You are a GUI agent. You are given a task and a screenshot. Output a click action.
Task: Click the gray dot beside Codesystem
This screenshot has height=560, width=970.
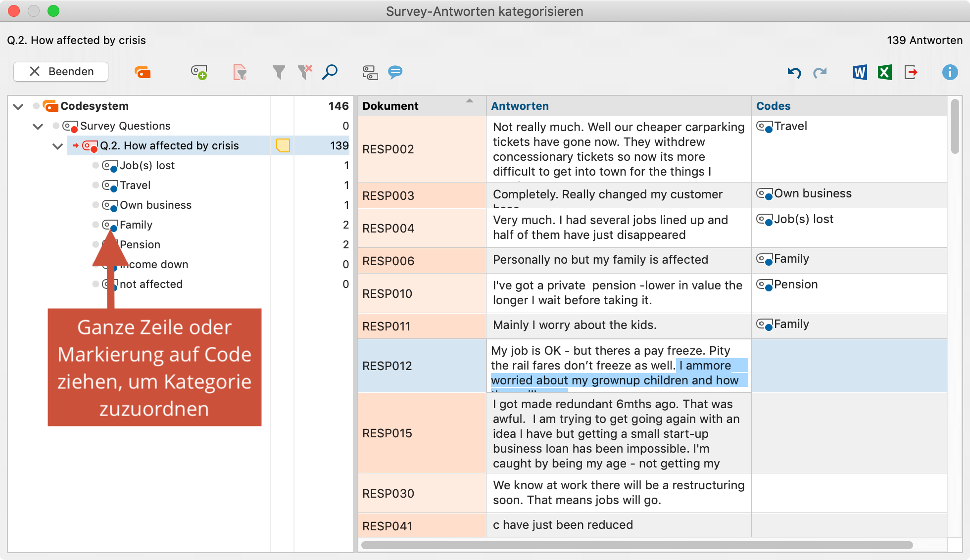[x=36, y=106]
